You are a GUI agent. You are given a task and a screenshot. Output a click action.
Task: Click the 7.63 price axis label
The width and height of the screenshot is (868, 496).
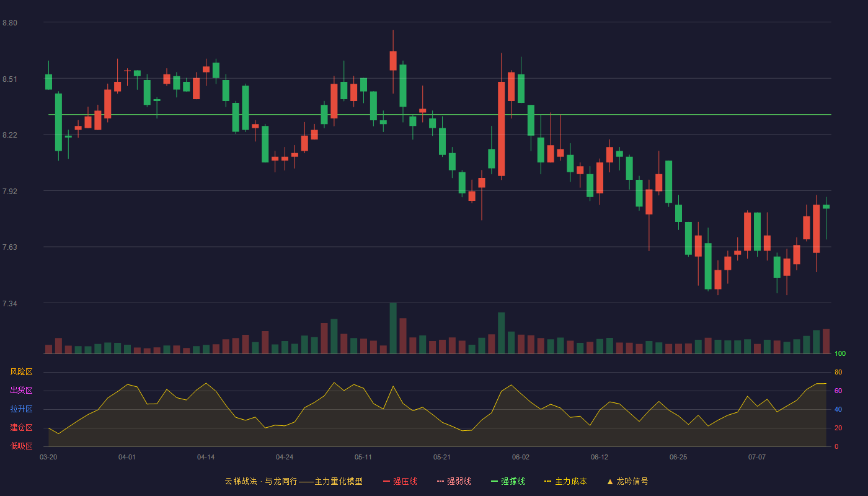pyautogui.click(x=10, y=247)
